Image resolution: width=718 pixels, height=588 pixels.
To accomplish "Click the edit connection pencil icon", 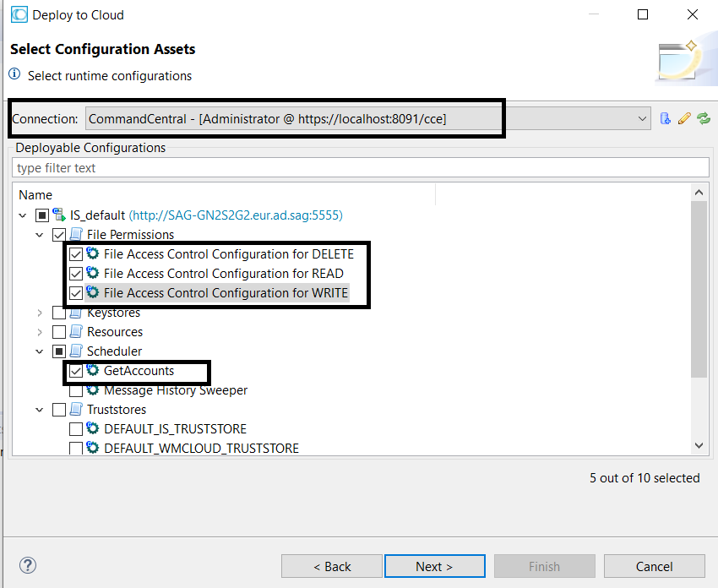I will (x=684, y=119).
